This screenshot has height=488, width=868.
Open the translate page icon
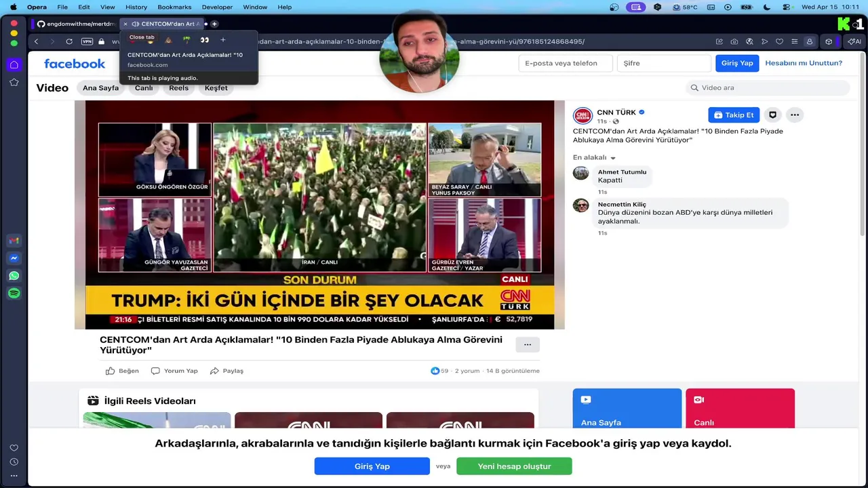[749, 41]
